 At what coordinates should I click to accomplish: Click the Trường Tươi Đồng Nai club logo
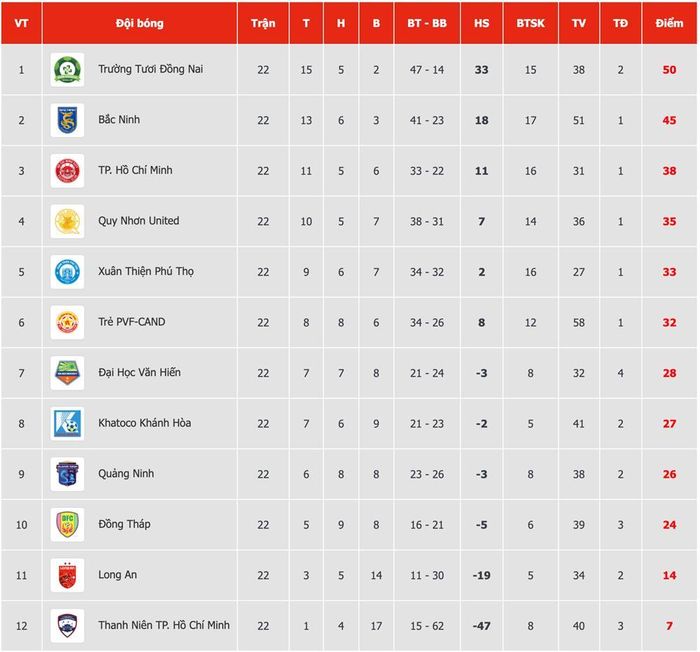point(67,70)
